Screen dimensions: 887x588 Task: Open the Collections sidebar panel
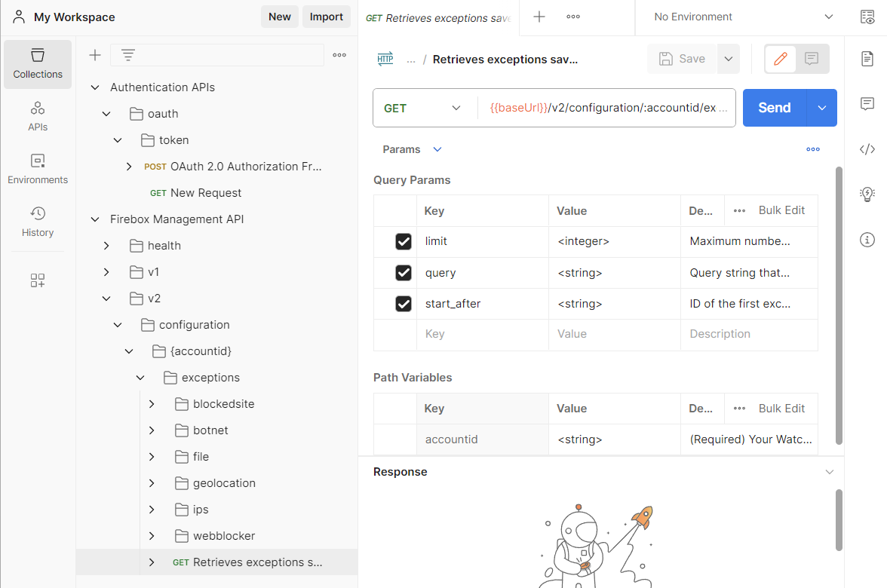[37, 64]
